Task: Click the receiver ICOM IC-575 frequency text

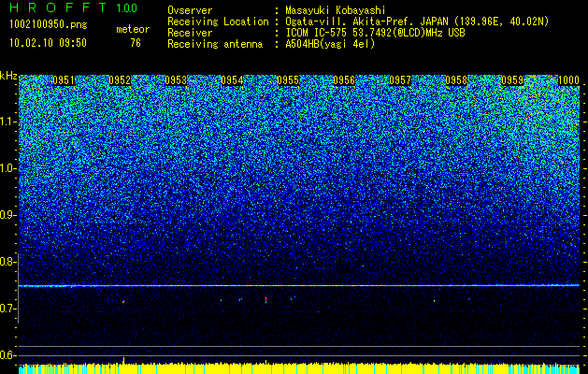Action: (x=375, y=33)
